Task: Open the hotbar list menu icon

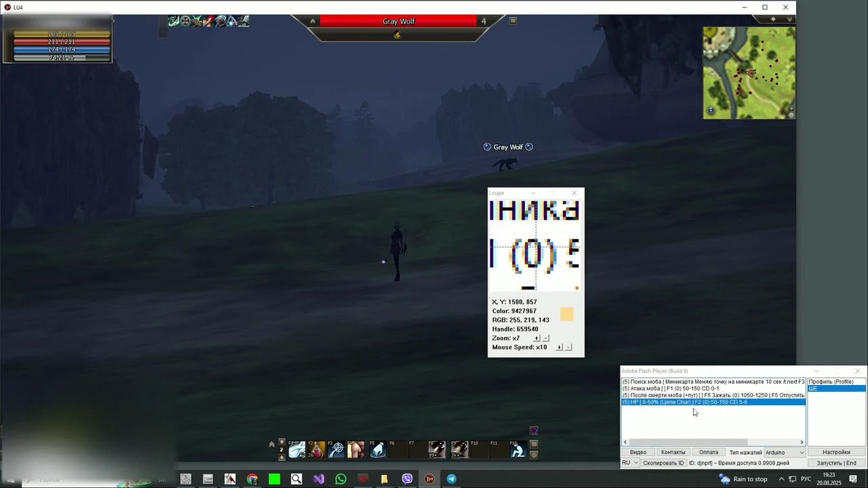Action: coord(534,444)
